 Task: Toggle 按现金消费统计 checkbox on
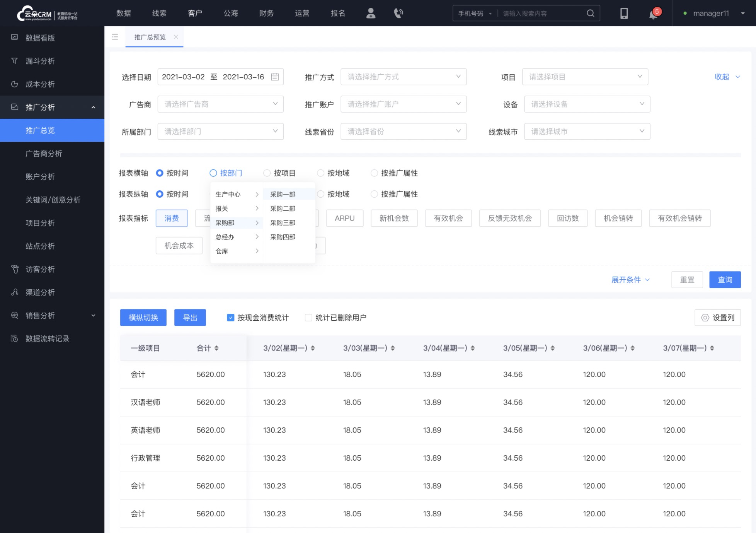pos(230,317)
